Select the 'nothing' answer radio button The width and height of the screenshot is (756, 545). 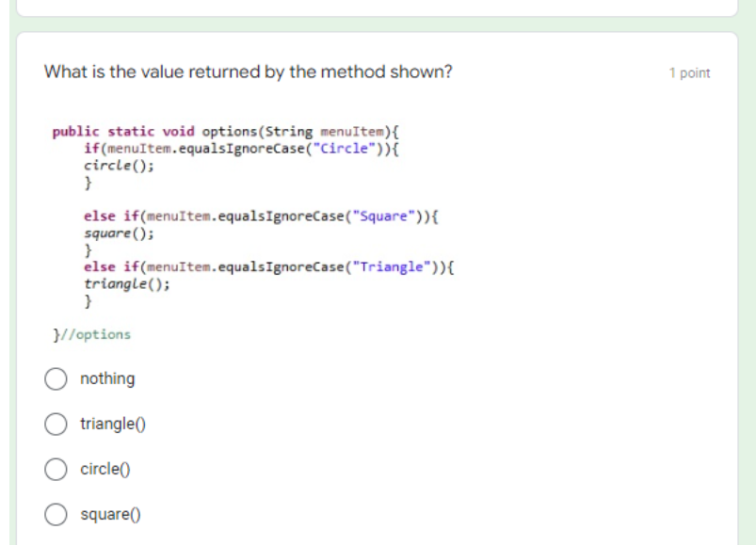(56, 378)
